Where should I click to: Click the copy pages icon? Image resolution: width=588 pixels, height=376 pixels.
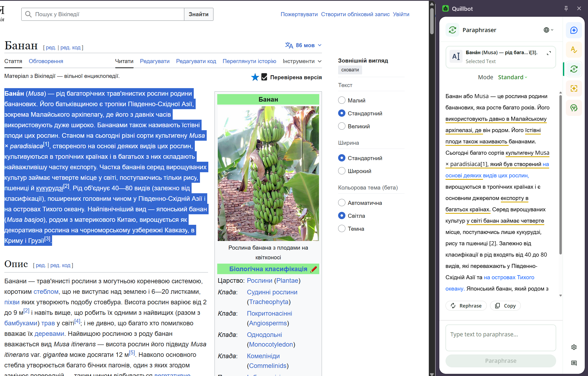pyautogui.click(x=497, y=306)
